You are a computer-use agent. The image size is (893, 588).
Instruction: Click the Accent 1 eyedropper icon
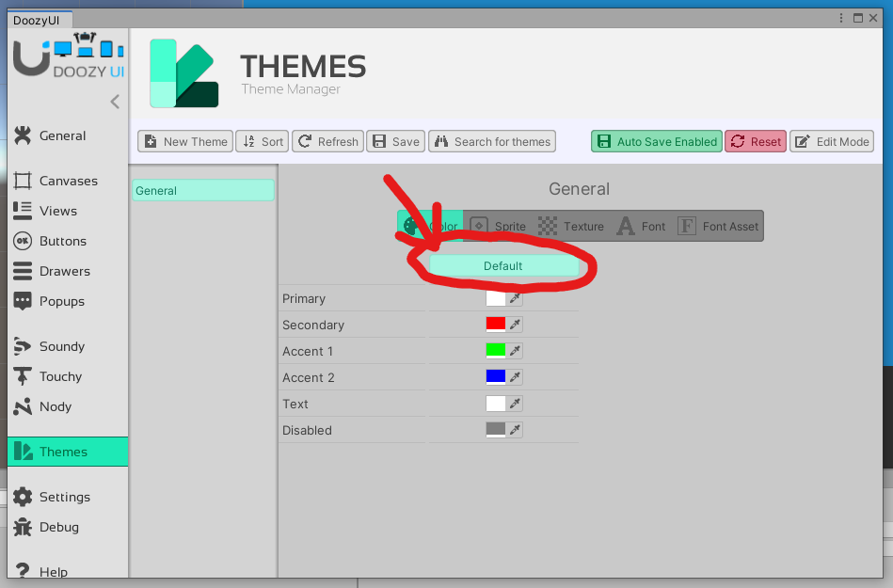pyautogui.click(x=515, y=351)
